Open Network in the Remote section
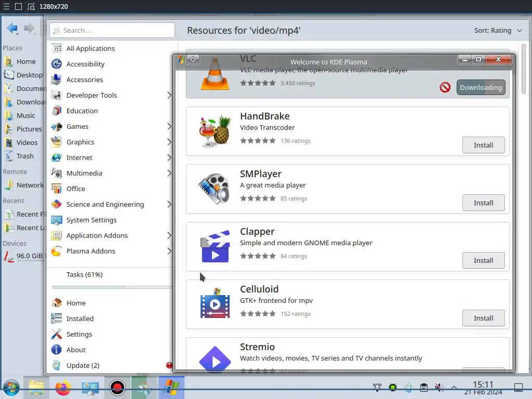Viewport: 532px width, 399px height. (x=22, y=185)
